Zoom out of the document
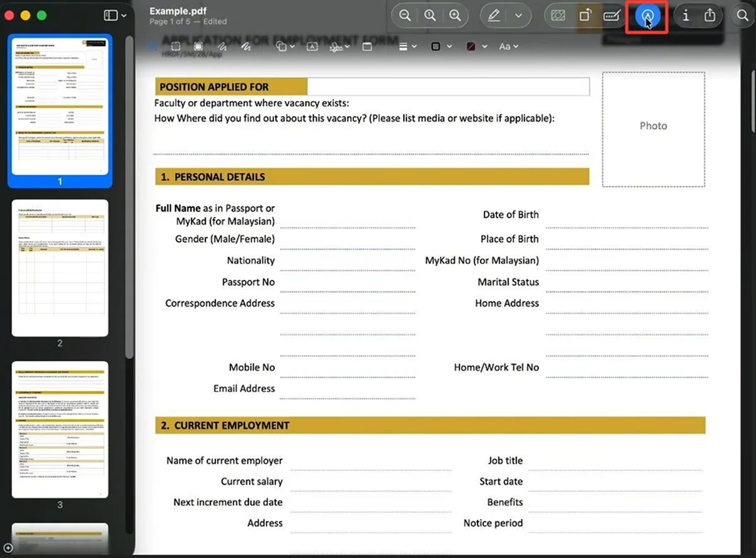 point(405,16)
